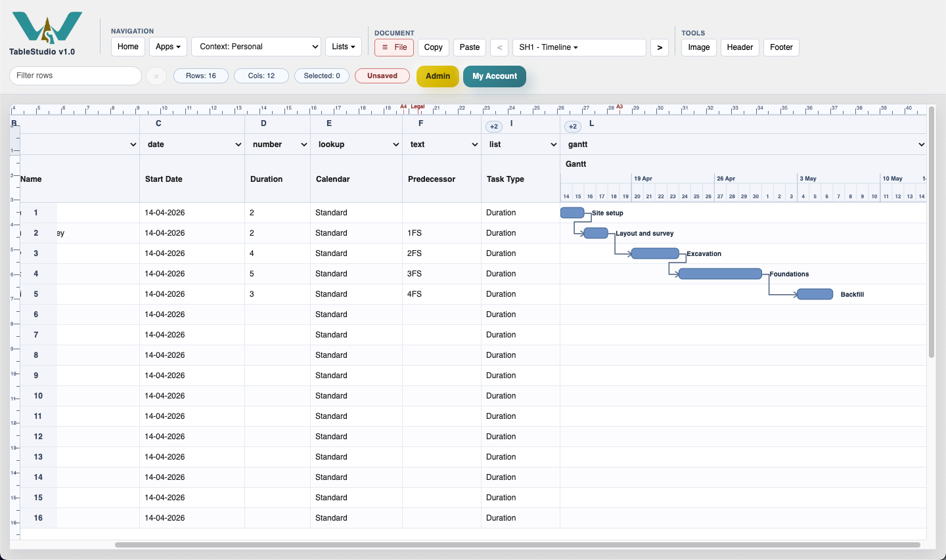Click the Rows: 16 counter badge

click(201, 76)
